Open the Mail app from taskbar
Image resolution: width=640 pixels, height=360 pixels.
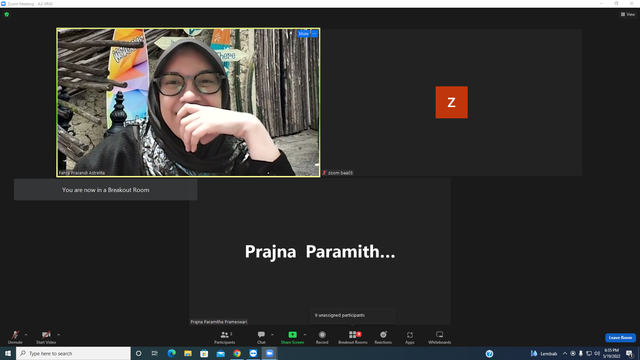click(220, 353)
